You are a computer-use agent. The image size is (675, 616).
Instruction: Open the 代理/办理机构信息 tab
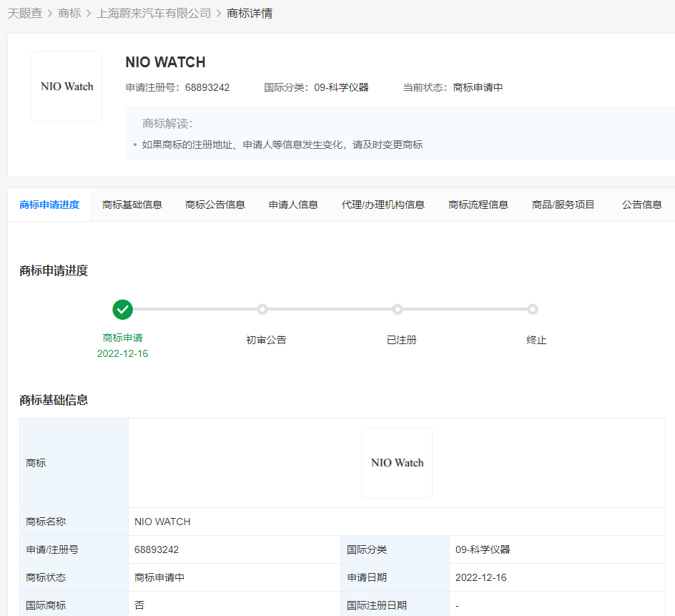coord(383,205)
